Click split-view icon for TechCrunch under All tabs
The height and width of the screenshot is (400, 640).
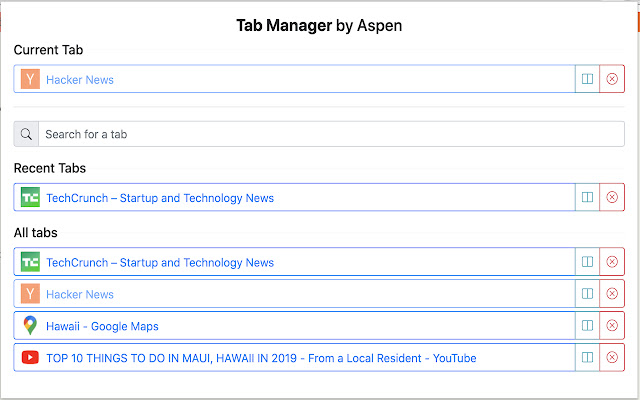(587, 262)
